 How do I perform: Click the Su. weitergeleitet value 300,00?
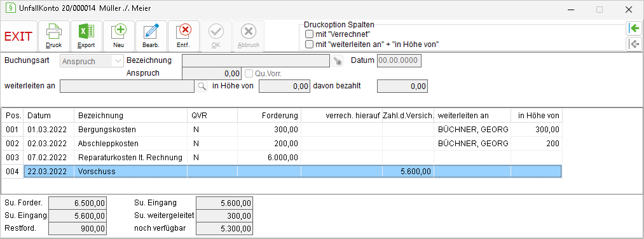(224, 215)
